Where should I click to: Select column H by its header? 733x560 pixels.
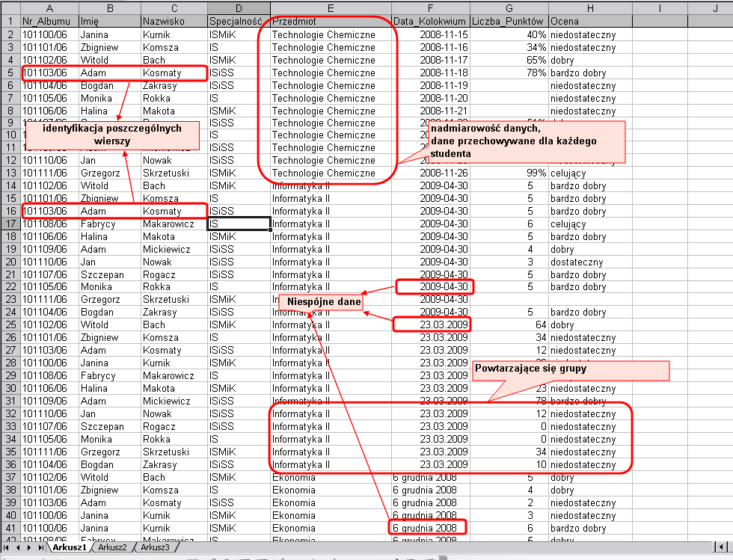pos(590,8)
